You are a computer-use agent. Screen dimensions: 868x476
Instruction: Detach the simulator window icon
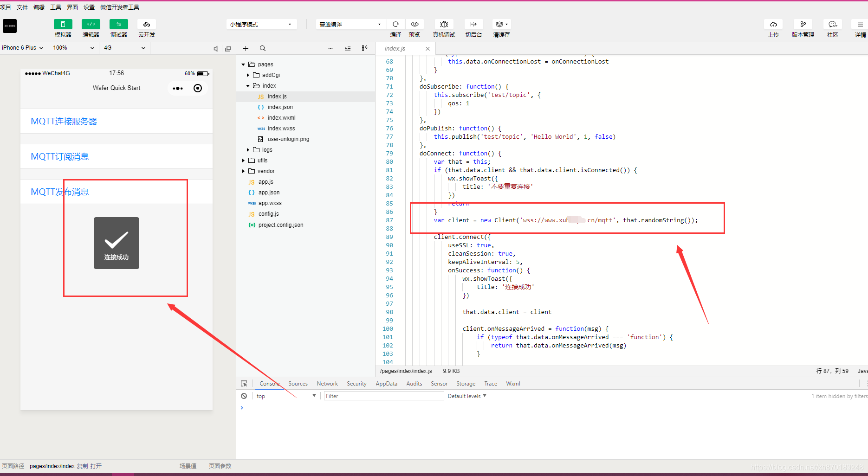click(x=228, y=48)
